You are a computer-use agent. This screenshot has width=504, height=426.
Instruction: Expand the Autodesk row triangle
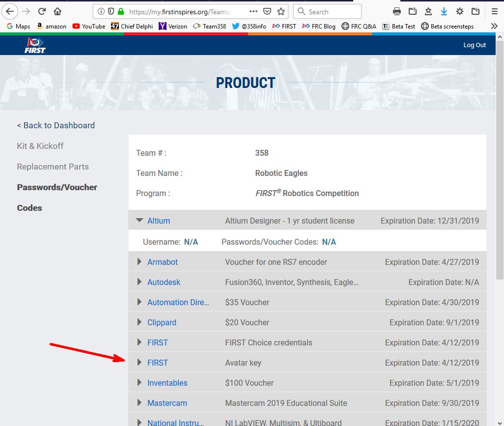tap(139, 282)
